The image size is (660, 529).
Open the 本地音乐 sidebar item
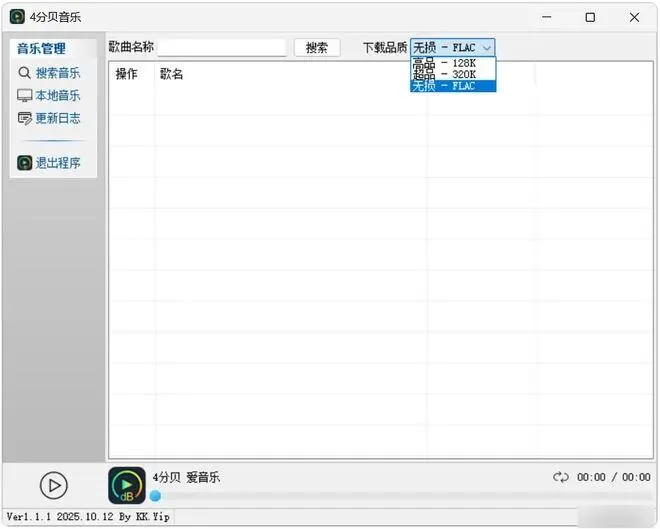[x=49, y=96]
